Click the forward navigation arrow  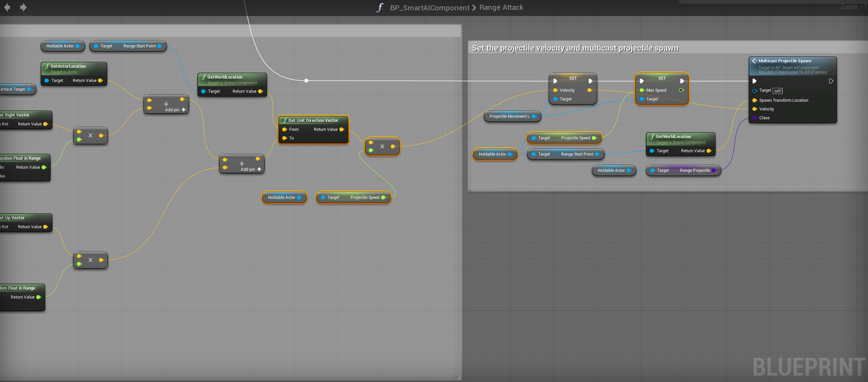pyautogui.click(x=23, y=7)
